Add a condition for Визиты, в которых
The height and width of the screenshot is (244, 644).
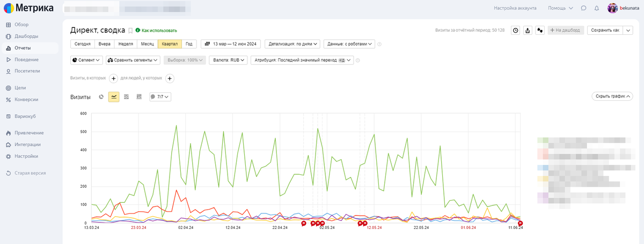[114, 78]
